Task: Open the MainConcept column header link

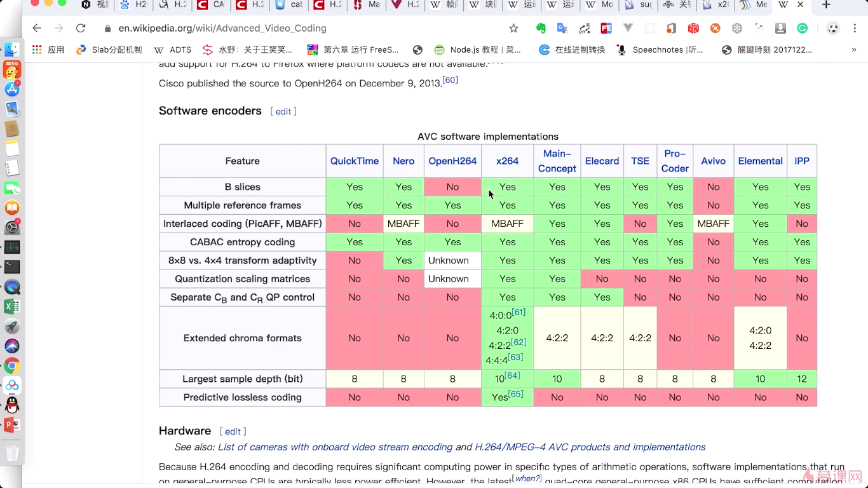Action: tap(557, 161)
